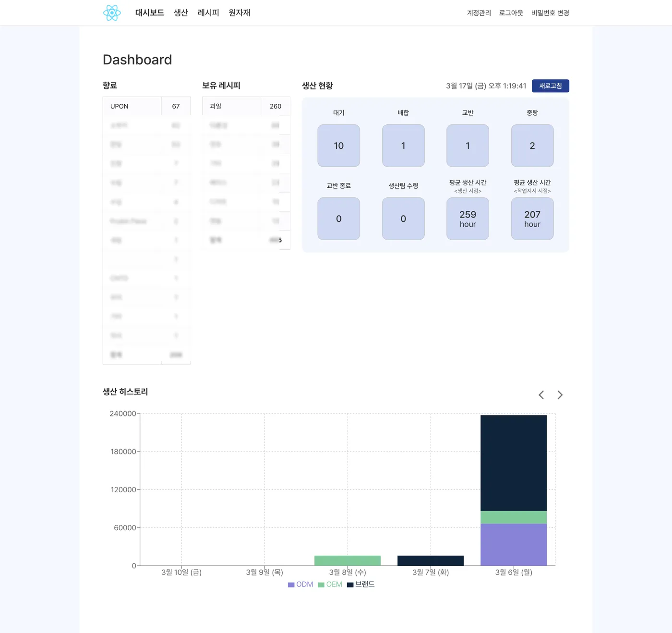Open 계정관리 account management link

[x=479, y=13]
